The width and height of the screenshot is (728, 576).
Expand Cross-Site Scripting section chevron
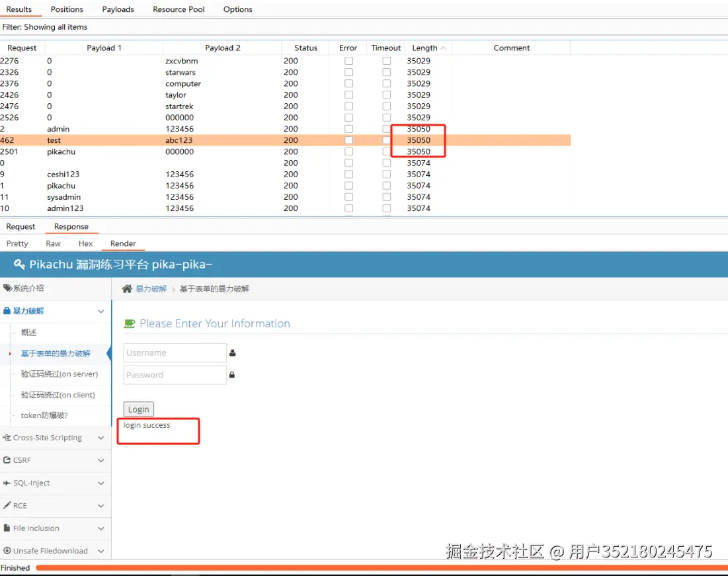tap(101, 438)
